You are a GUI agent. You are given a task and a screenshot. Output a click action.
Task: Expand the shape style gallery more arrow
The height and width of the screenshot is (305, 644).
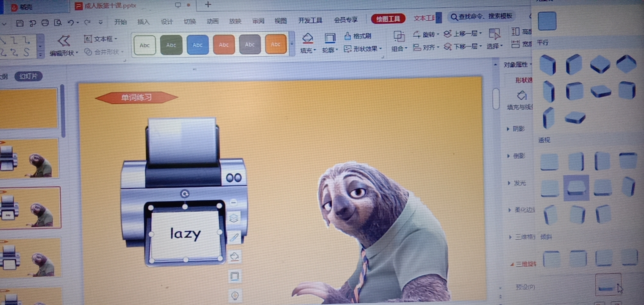291,44
